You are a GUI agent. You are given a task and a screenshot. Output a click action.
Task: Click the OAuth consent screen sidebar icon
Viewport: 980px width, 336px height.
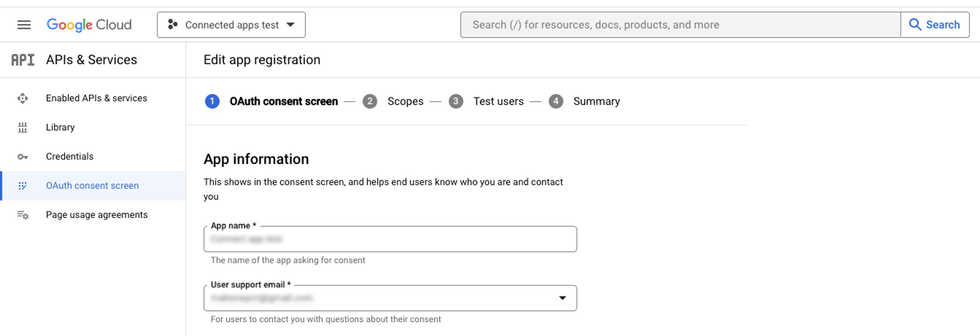[x=23, y=186]
